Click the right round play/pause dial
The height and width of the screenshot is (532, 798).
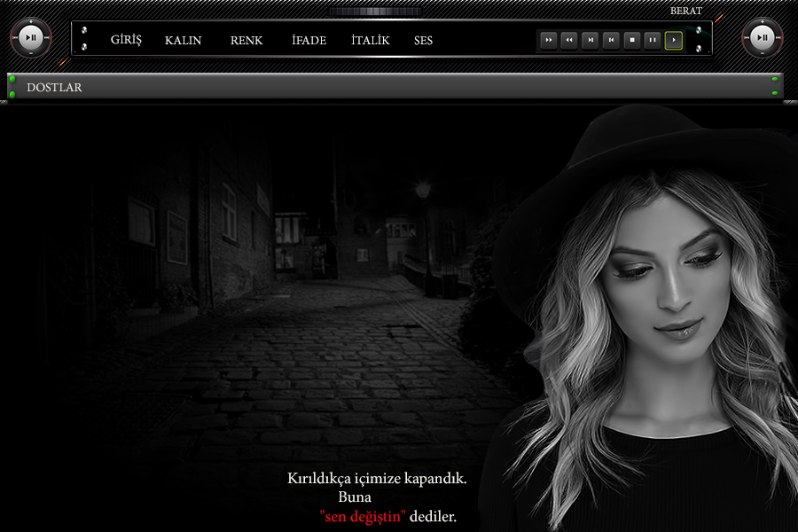click(x=762, y=38)
